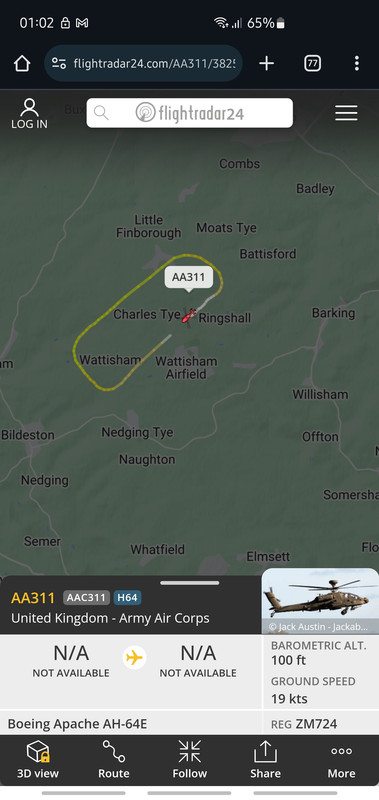
Task: Show the flight Route
Action: click(x=114, y=760)
